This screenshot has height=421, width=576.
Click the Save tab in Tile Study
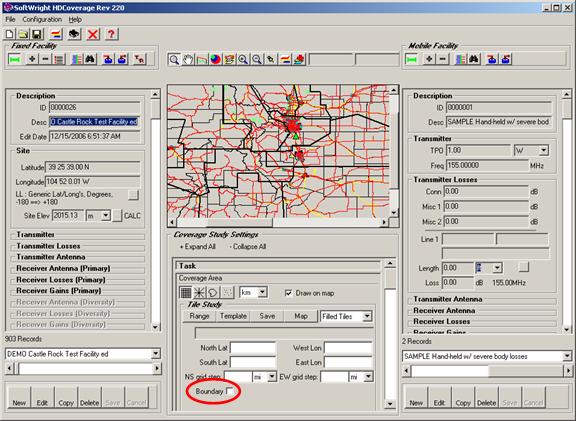tap(267, 316)
